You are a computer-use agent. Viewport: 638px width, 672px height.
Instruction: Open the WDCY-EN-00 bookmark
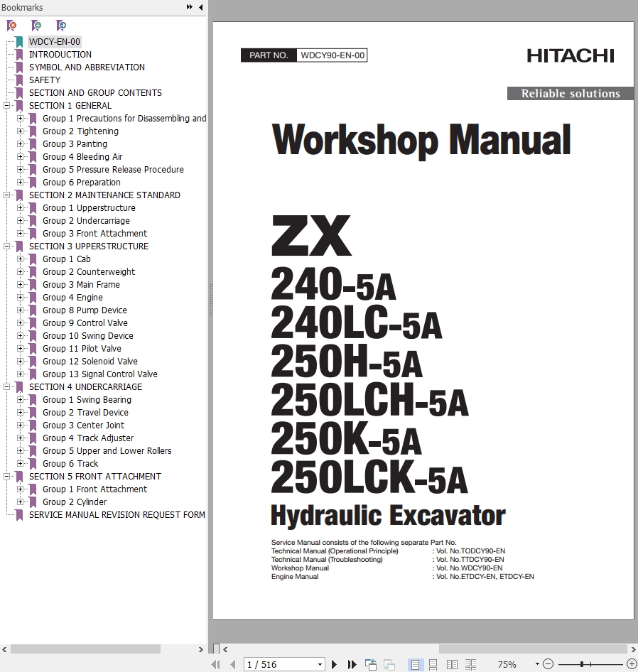point(55,42)
